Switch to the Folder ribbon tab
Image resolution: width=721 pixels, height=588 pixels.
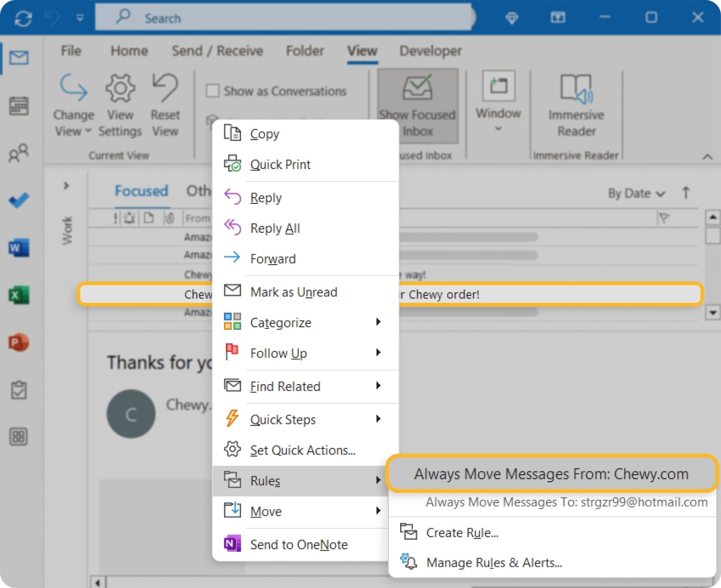304,51
